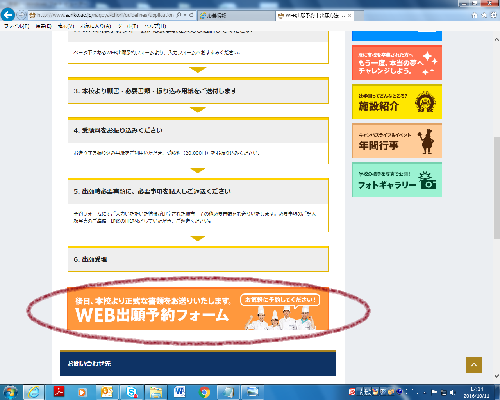Screen dimensions: 500x400
Task: Switch to the first browser tab
Action: (x=237, y=16)
